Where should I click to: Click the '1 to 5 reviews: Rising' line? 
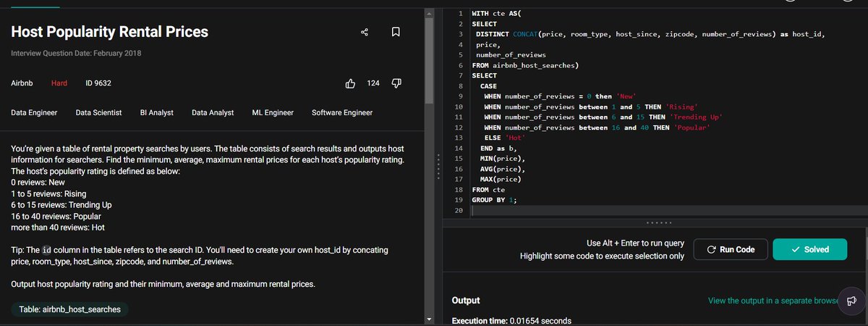(48, 193)
